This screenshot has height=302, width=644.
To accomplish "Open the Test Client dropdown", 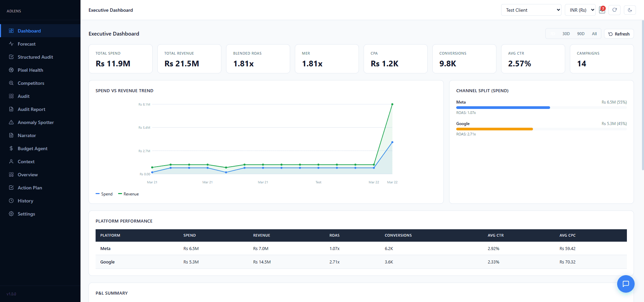I will click(x=531, y=10).
